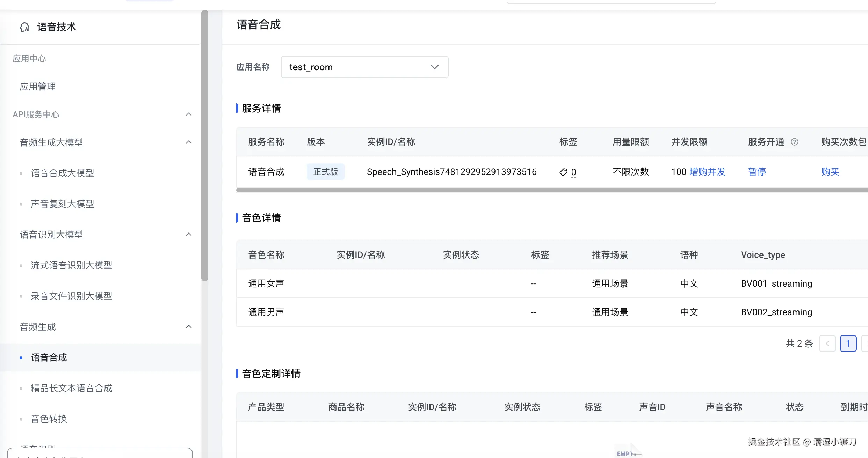Click page number 1 button
Screen dimensions: 868x458
(848, 343)
